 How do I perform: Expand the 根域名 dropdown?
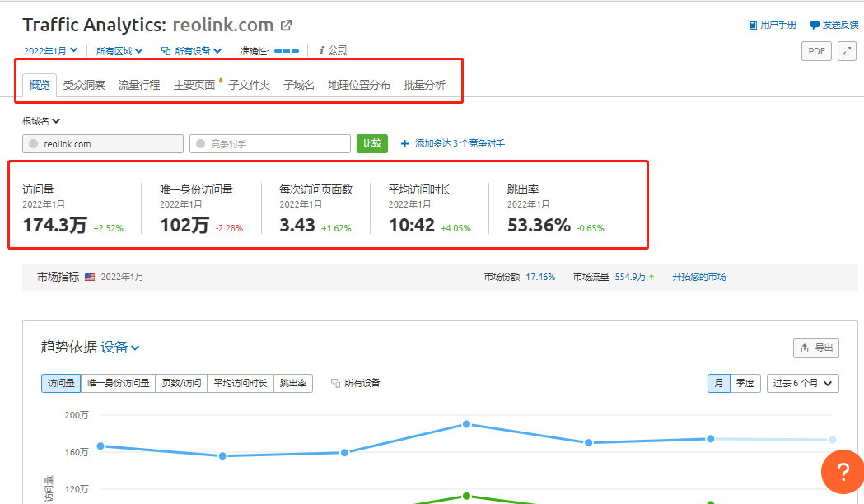pyautogui.click(x=41, y=121)
